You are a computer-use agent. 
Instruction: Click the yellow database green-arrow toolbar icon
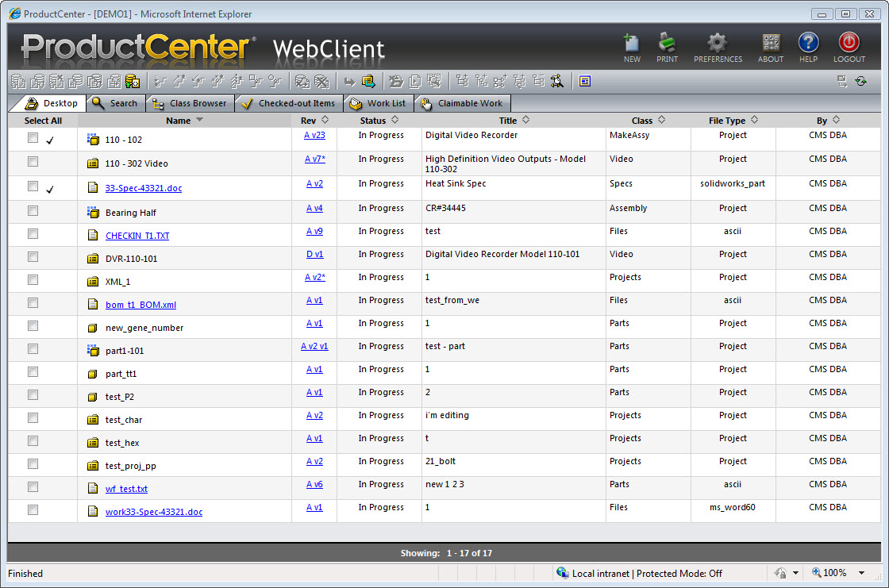click(x=133, y=82)
